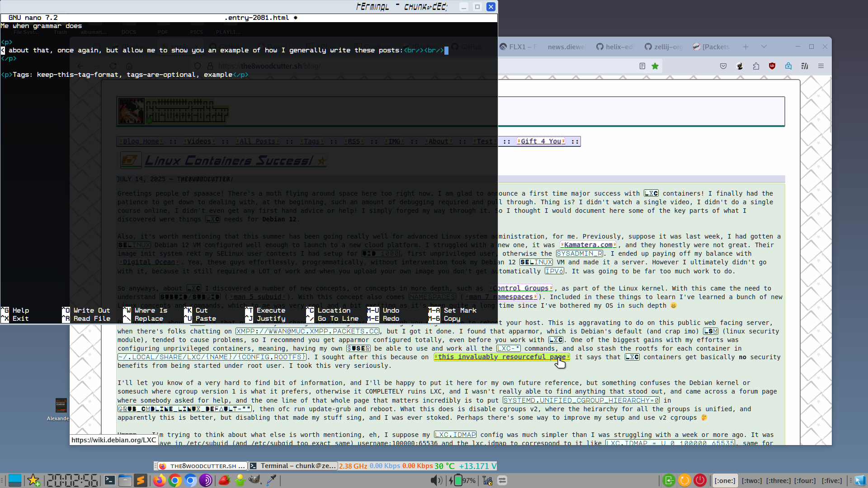Open the volume speaker tray icon
868x488 pixels.
pos(436,480)
